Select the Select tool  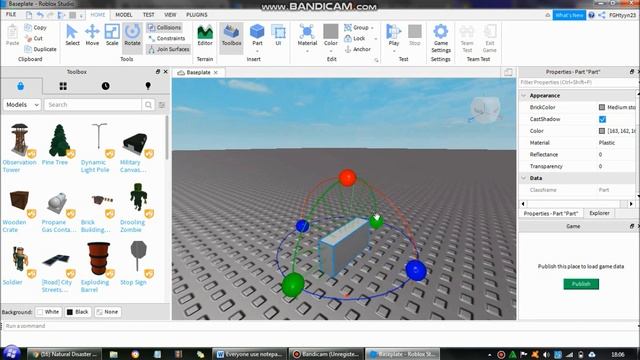coord(72,35)
